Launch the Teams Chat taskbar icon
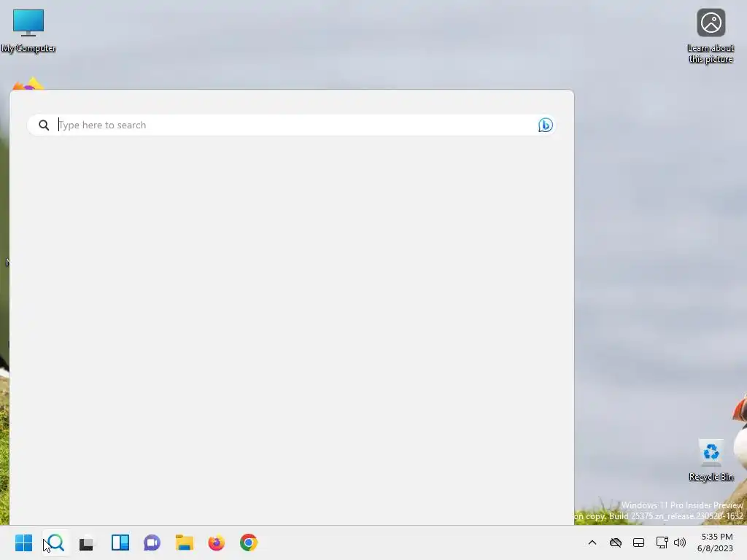Image resolution: width=747 pixels, height=560 pixels. tap(152, 542)
